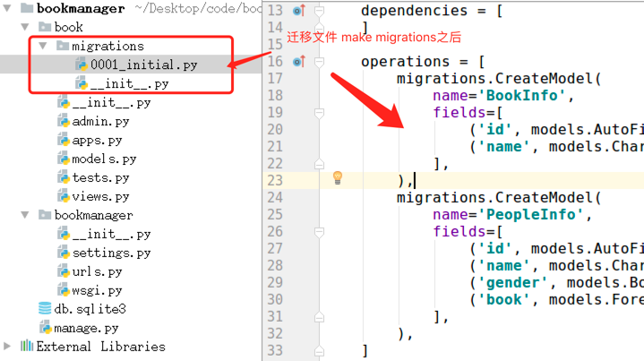Click 'book' field name on line 30
The height and width of the screenshot is (361, 644).
point(504,300)
